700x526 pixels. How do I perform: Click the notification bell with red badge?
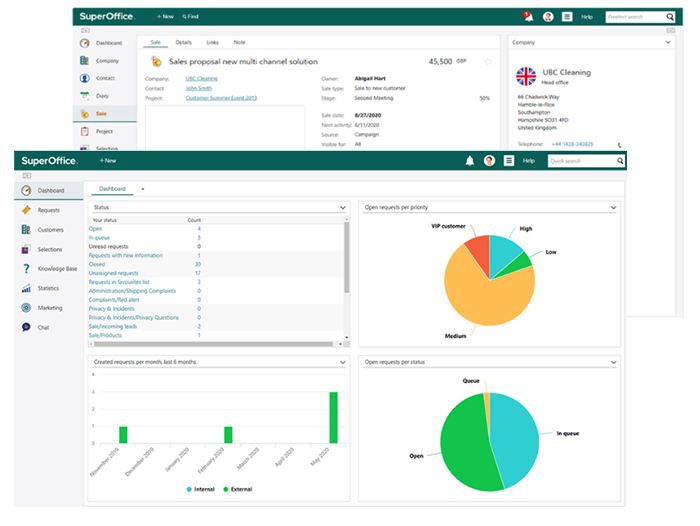[x=527, y=17]
